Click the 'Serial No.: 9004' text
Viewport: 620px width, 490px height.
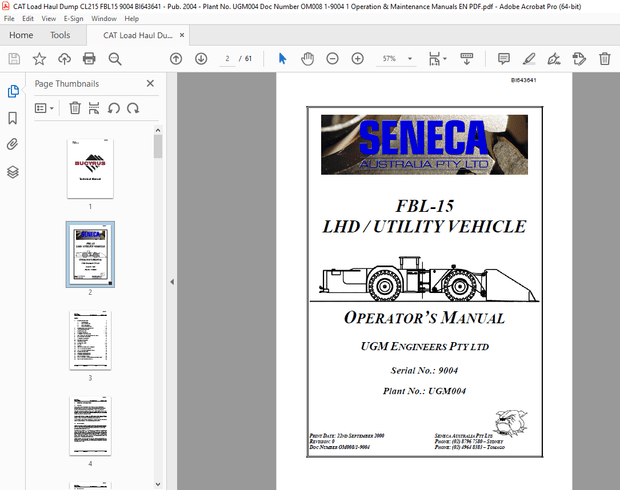(424, 371)
